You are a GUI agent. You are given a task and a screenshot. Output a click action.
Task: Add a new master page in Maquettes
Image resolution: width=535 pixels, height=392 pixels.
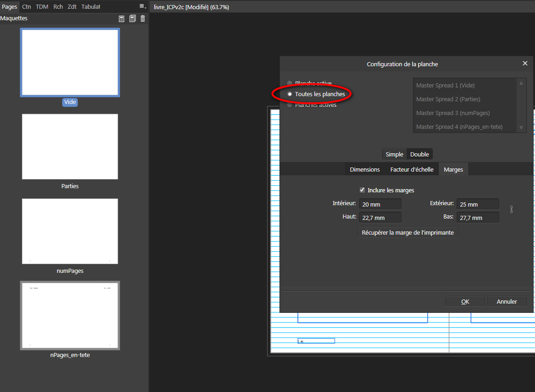click(122, 19)
